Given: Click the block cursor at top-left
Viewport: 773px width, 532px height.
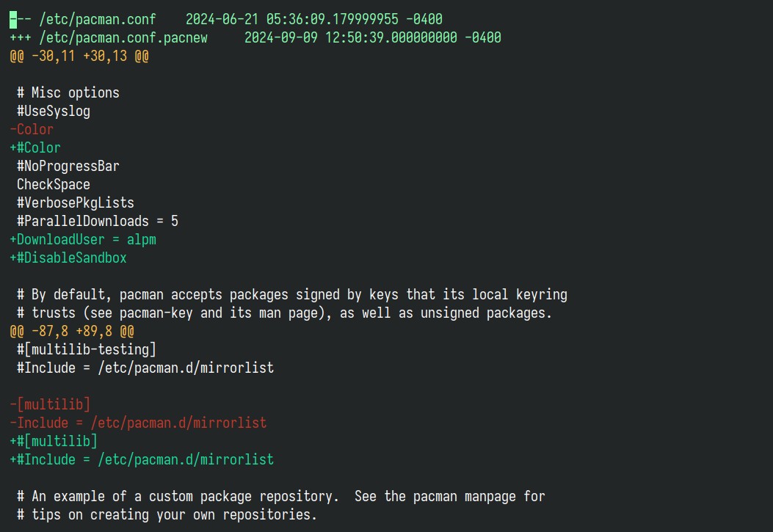Looking at the screenshot, I should tap(13, 19).
